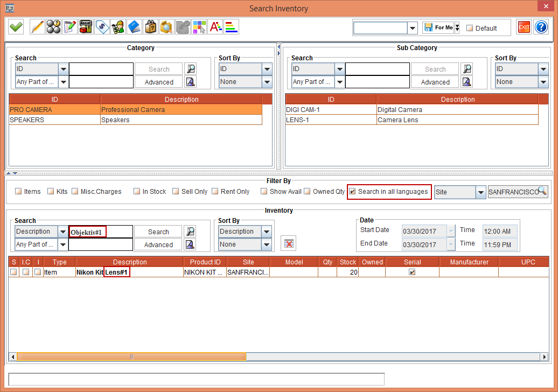Open the Site dropdown in Filter By
This screenshot has height=392, width=558.
(x=480, y=192)
